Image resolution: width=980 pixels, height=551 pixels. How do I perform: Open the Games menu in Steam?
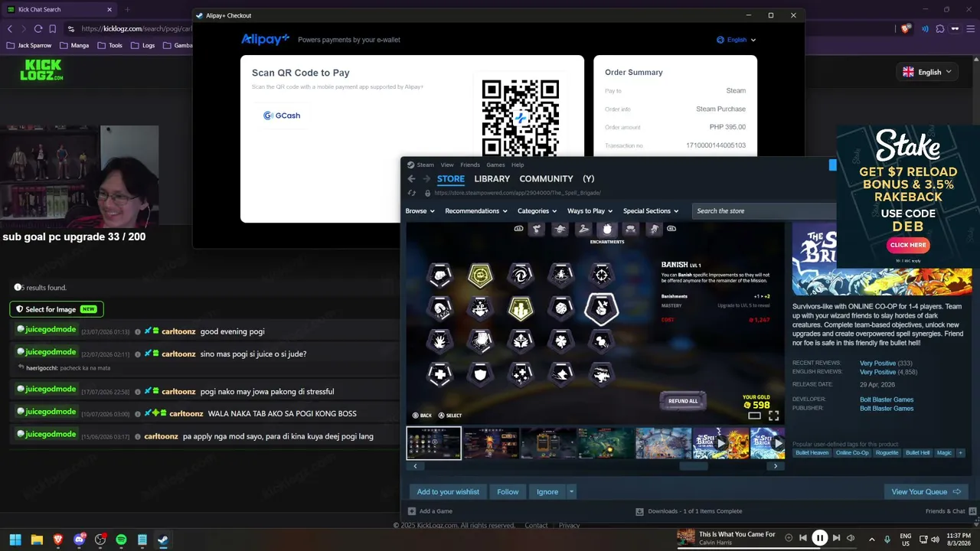(x=495, y=165)
